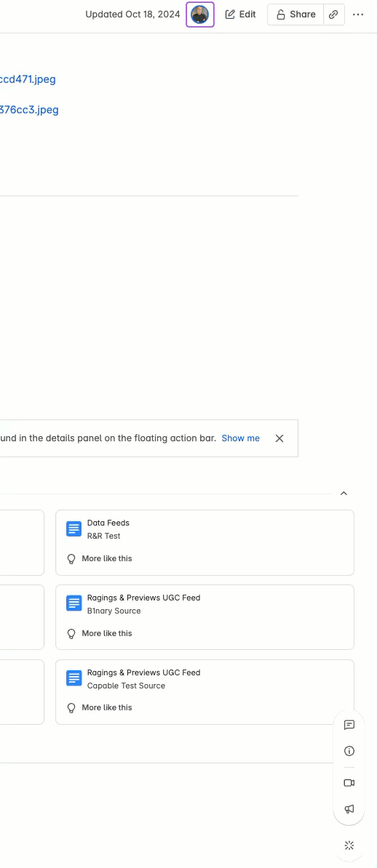Open the attachment ending ccd471.jpeg
The image size is (377, 868).
click(28, 79)
